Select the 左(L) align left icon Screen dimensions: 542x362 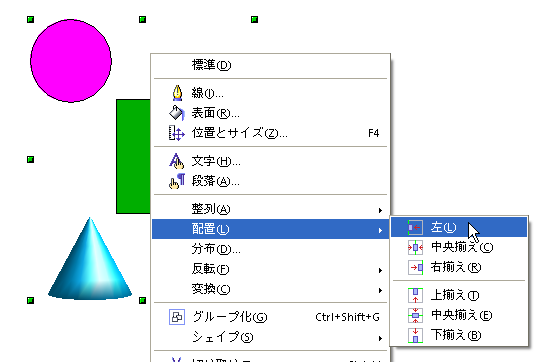[415, 228]
